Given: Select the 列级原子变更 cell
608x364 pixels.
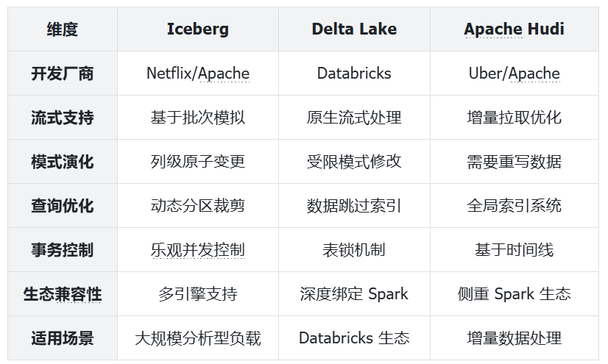Looking at the screenshot, I should (197, 162).
